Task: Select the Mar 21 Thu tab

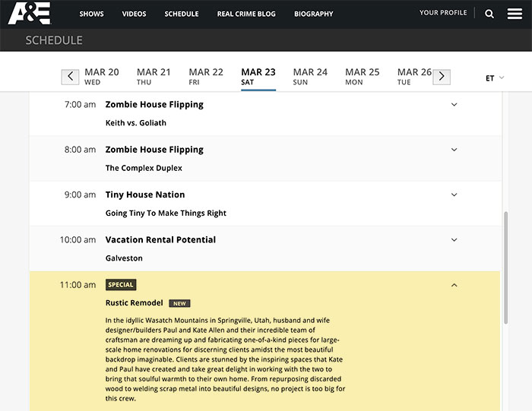Action: (154, 77)
